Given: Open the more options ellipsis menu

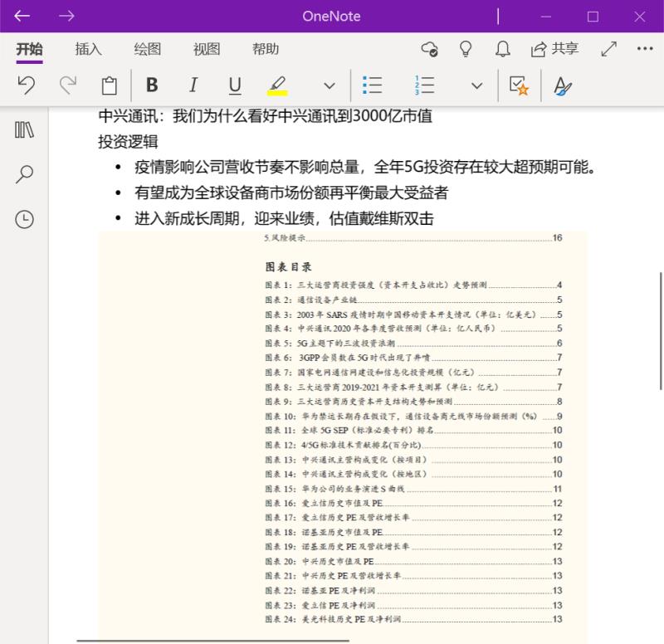Looking at the screenshot, I should (645, 49).
